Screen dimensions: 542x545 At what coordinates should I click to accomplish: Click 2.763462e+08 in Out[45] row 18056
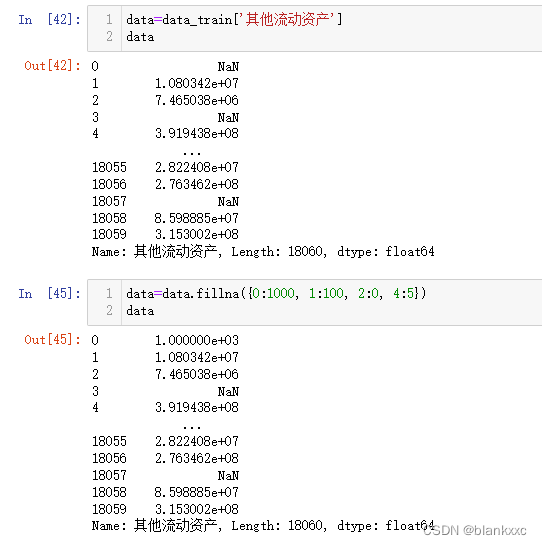(x=197, y=458)
